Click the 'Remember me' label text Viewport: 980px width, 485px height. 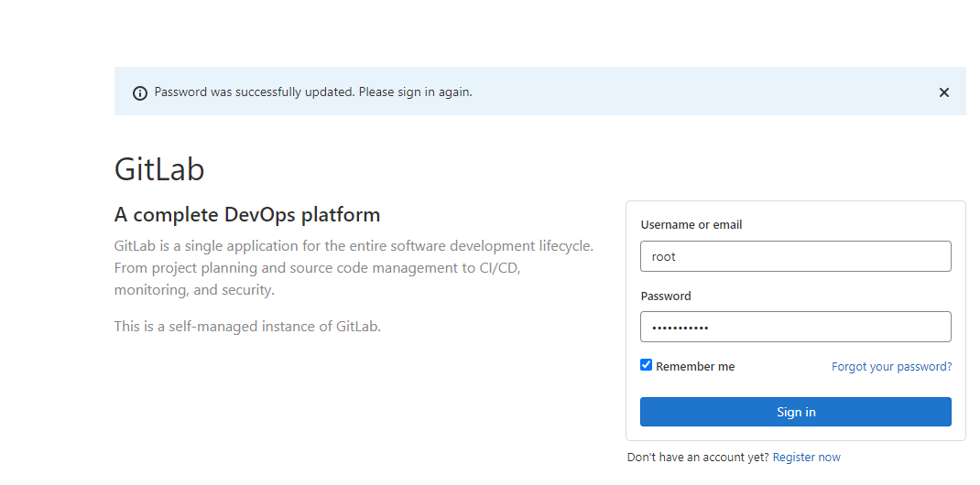695,366
